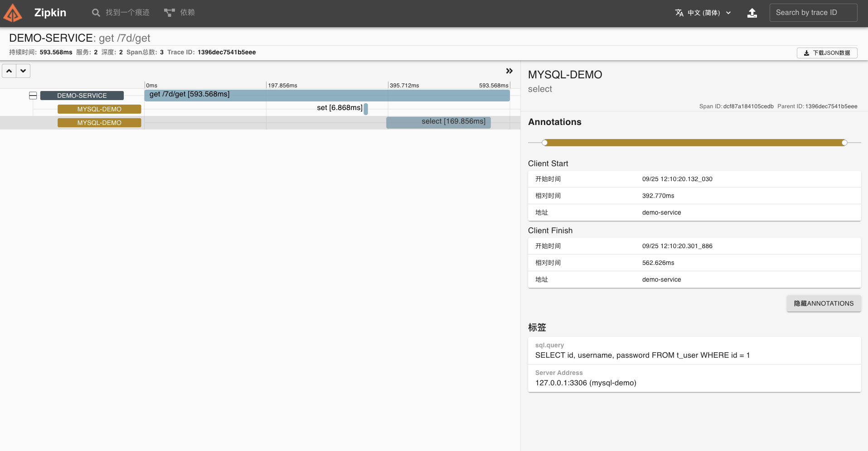Click the Server Address 127.0.0.1:3306 value
Image resolution: width=868 pixels, height=451 pixels.
click(x=586, y=383)
